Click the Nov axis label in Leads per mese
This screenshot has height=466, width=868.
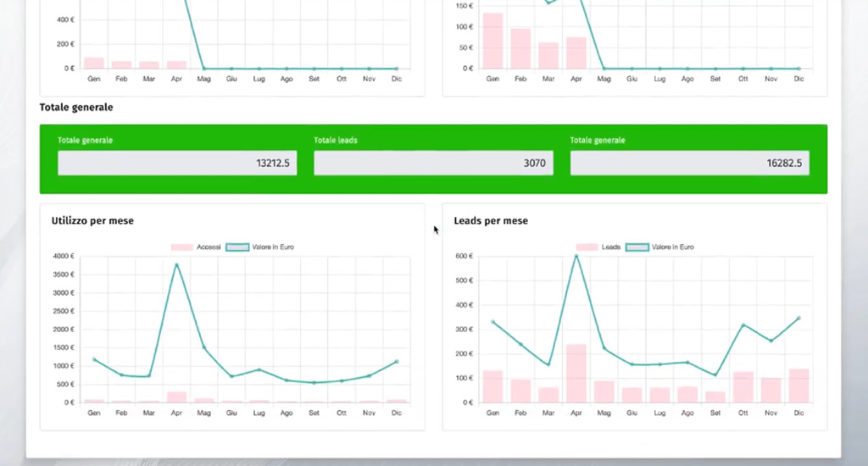click(771, 413)
